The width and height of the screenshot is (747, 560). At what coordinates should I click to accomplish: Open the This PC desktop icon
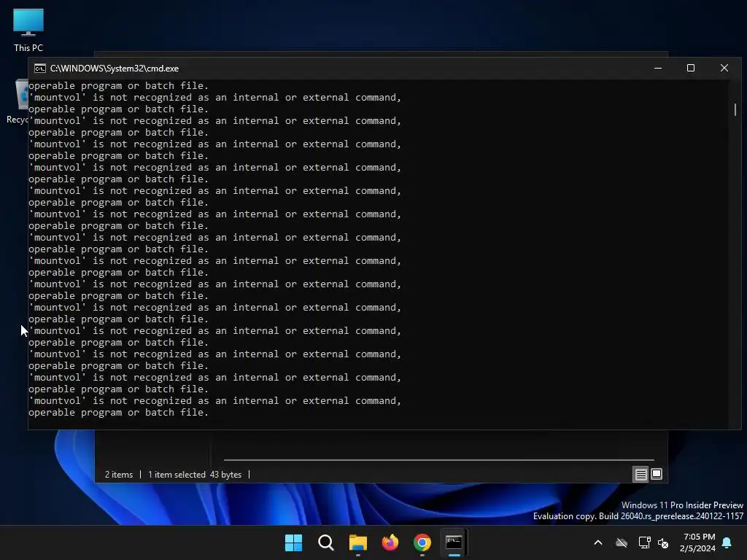(x=28, y=29)
